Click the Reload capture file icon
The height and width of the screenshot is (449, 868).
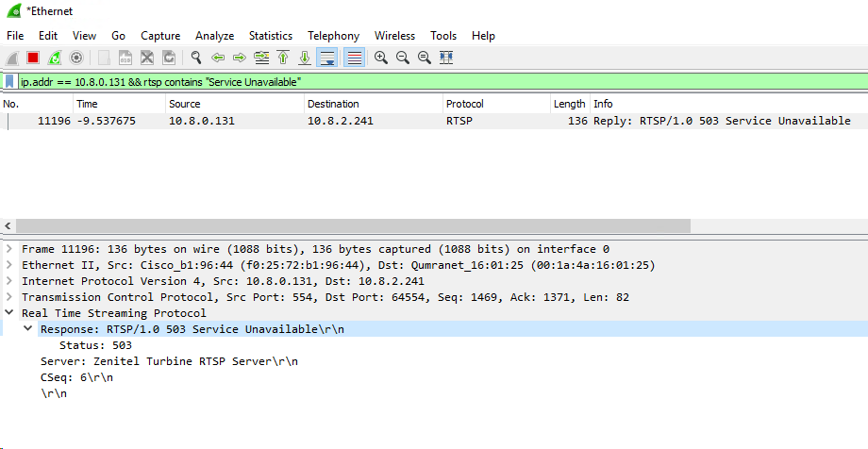pos(168,58)
